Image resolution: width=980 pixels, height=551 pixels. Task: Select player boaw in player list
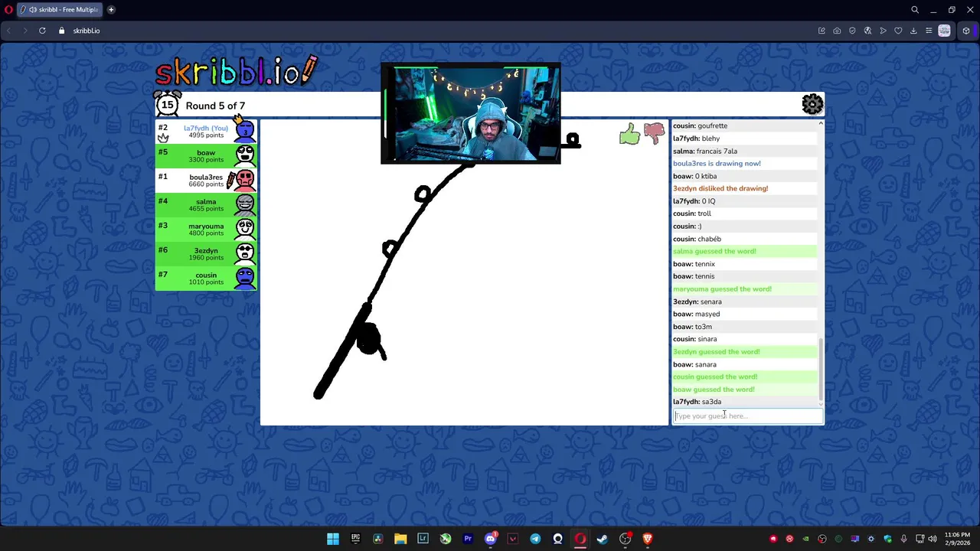click(x=206, y=156)
